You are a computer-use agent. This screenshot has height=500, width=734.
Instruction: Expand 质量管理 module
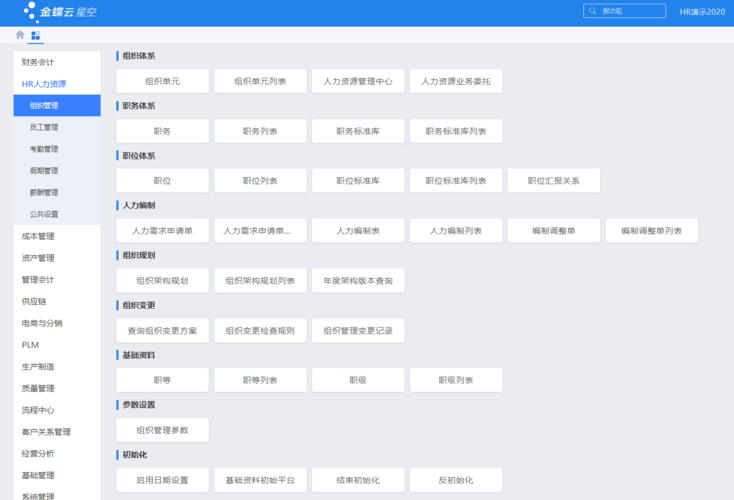[x=57, y=389]
